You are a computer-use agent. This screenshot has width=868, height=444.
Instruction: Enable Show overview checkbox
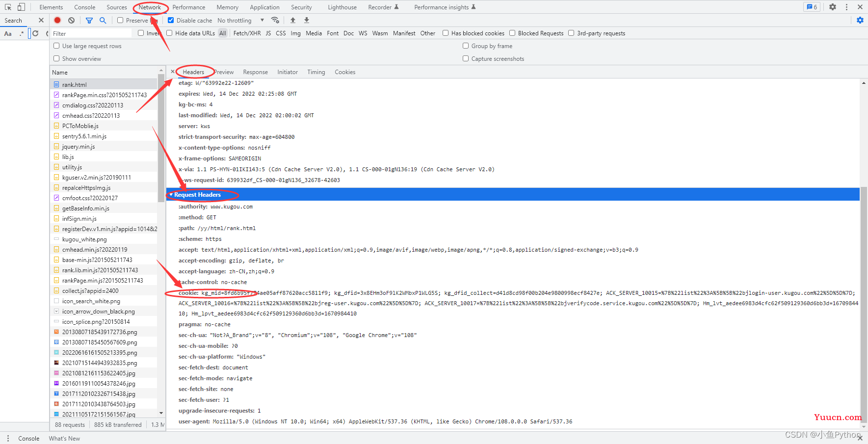(56, 58)
